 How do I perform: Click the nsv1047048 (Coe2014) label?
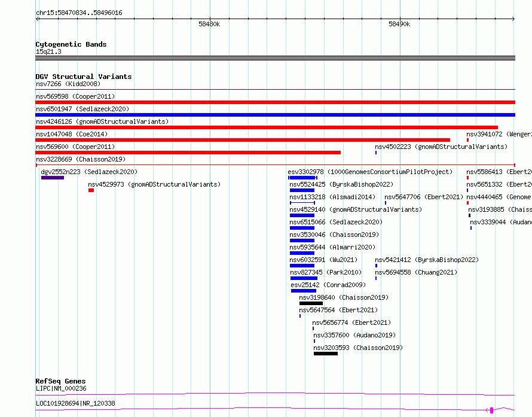pos(72,134)
